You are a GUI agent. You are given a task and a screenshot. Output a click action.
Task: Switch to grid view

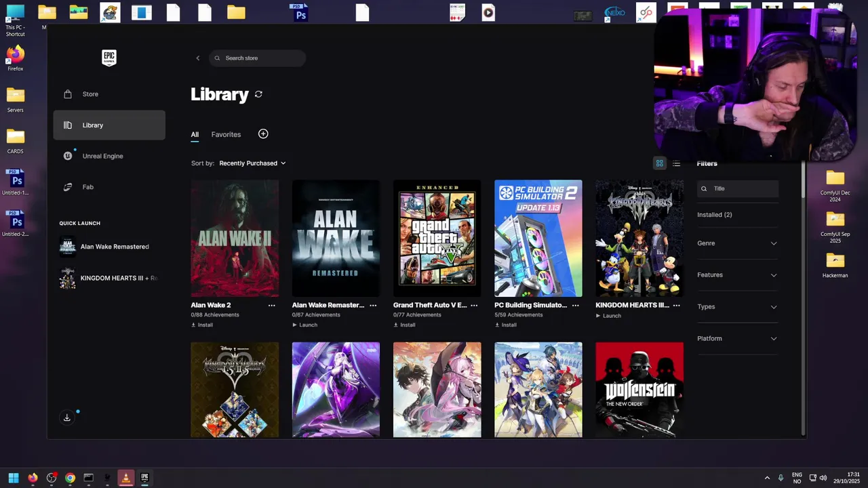tap(659, 163)
